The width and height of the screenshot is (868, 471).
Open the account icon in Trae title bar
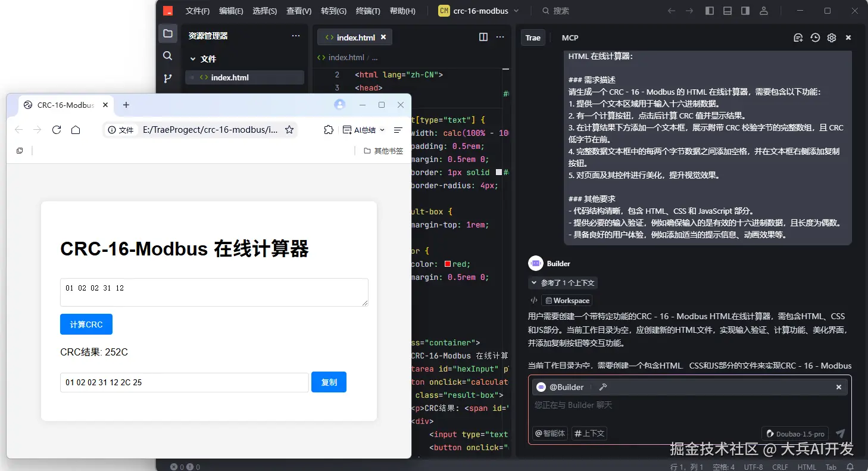coord(764,11)
